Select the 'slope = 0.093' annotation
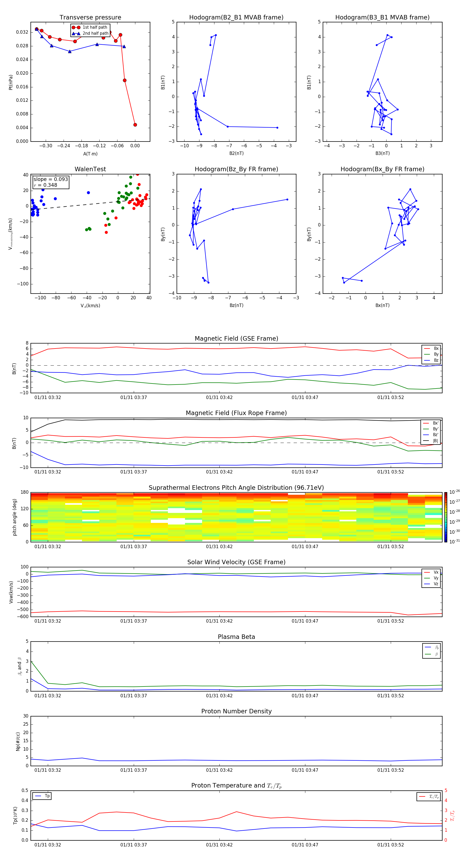Viewport: 473px width, 868px height. pos(50,179)
